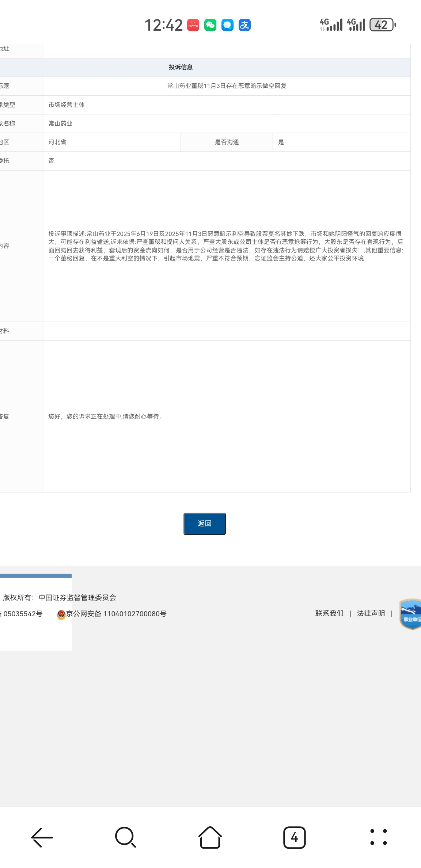Open the browser four-dot menu icon
This screenshot has width=421, height=868.
pyautogui.click(x=379, y=837)
